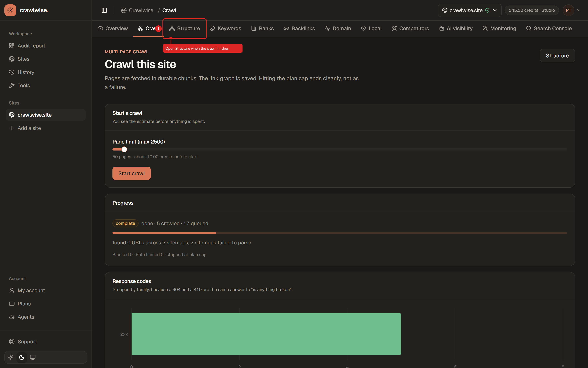Image resolution: width=588 pixels, height=368 pixels.
Task: Click the Structure button at top right
Action: tap(557, 56)
